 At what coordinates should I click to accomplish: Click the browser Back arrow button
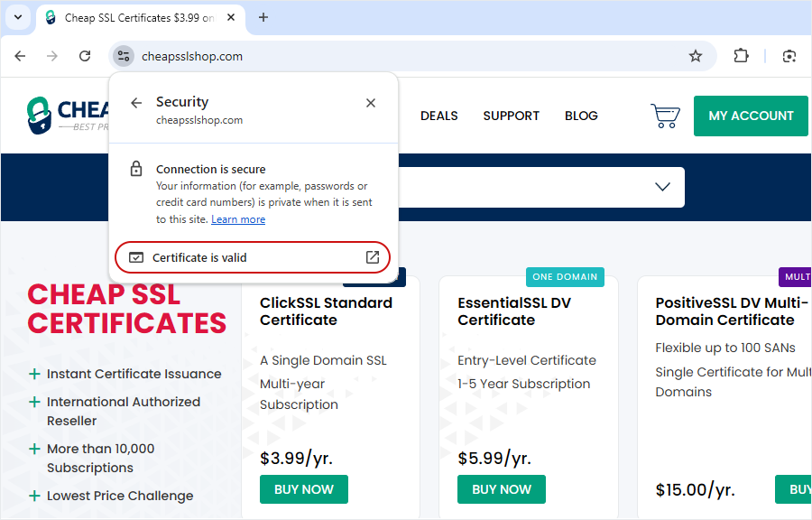pos(20,56)
